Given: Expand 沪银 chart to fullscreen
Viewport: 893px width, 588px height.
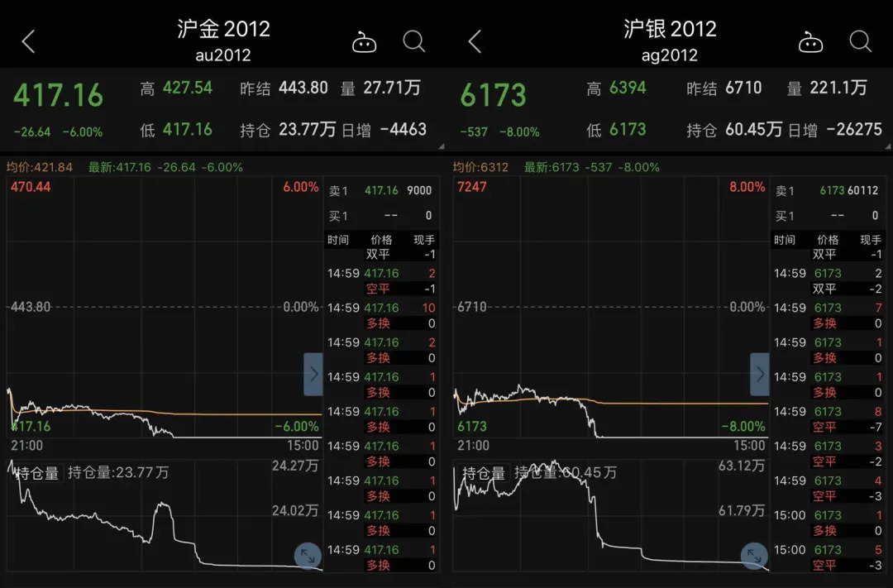Looking at the screenshot, I should (754, 556).
